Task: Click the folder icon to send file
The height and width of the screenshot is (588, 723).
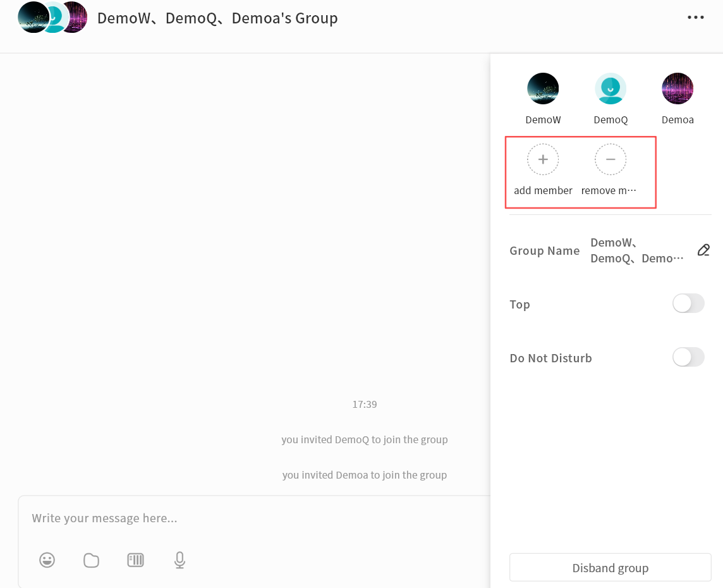Action: click(92, 560)
